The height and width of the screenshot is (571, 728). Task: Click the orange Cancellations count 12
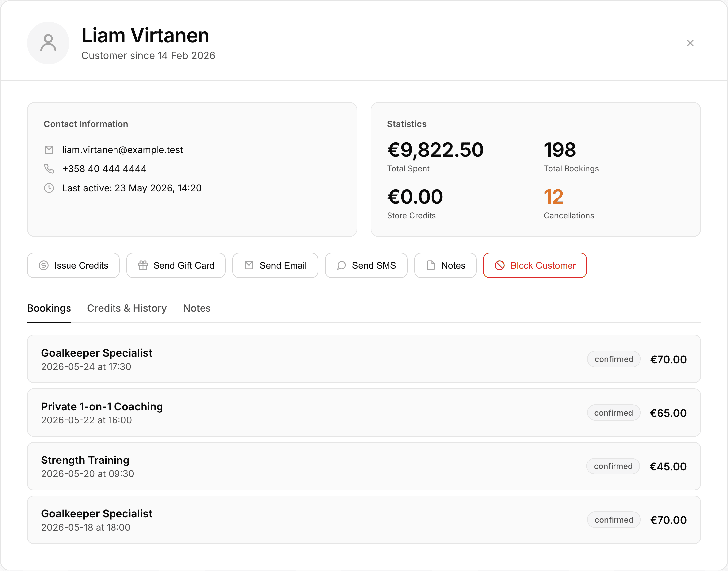(553, 197)
